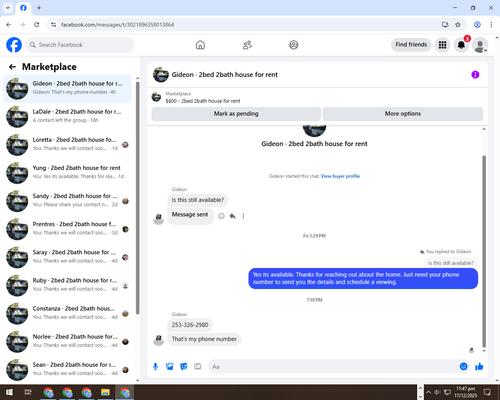The image size is (500, 400).
Task: Click the browser address bar URL
Action: point(117,25)
